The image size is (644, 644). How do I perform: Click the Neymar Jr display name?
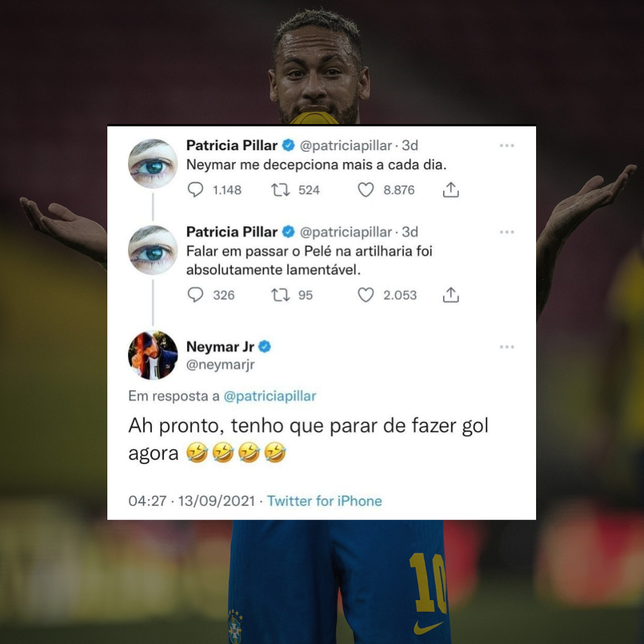220,346
